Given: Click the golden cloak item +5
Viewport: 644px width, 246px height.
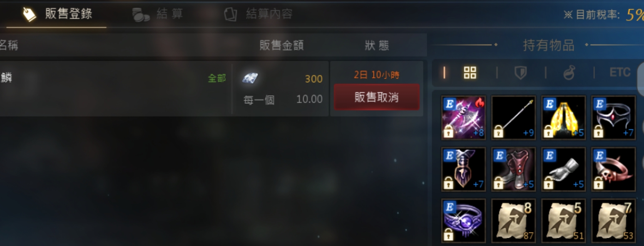Looking at the screenshot, I should coord(564,118).
